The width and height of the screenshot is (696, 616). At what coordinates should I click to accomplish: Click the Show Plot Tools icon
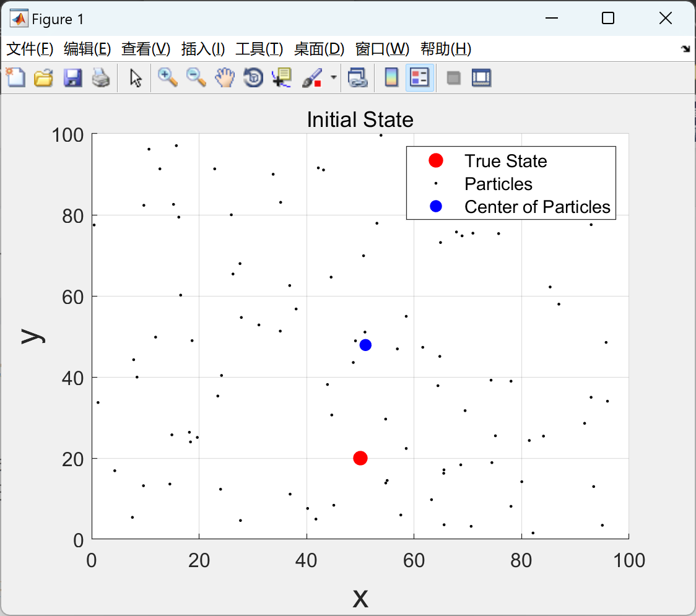(481, 77)
